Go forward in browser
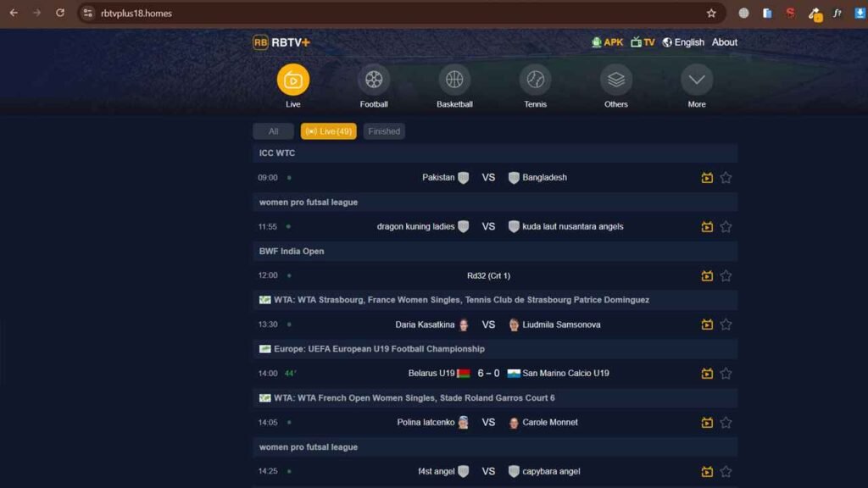The image size is (868, 488). point(36,13)
